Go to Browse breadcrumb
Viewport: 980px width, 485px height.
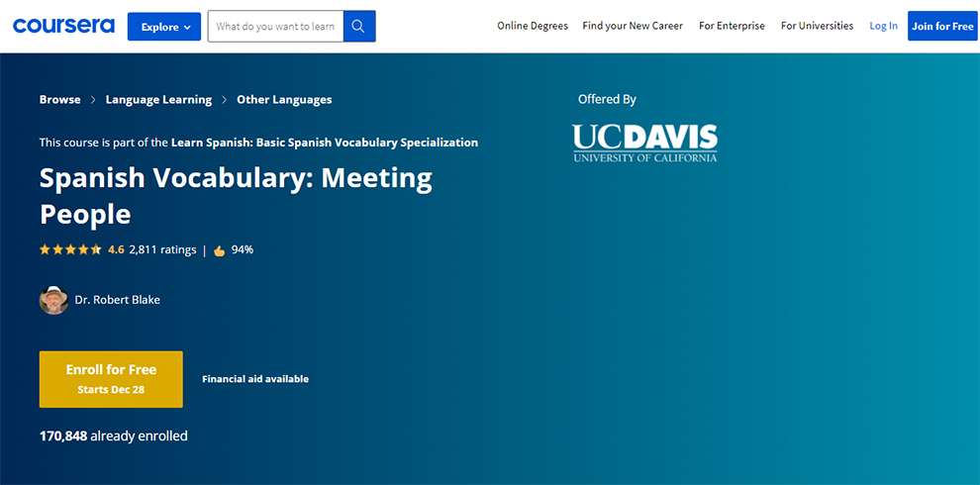coord(60,99)
